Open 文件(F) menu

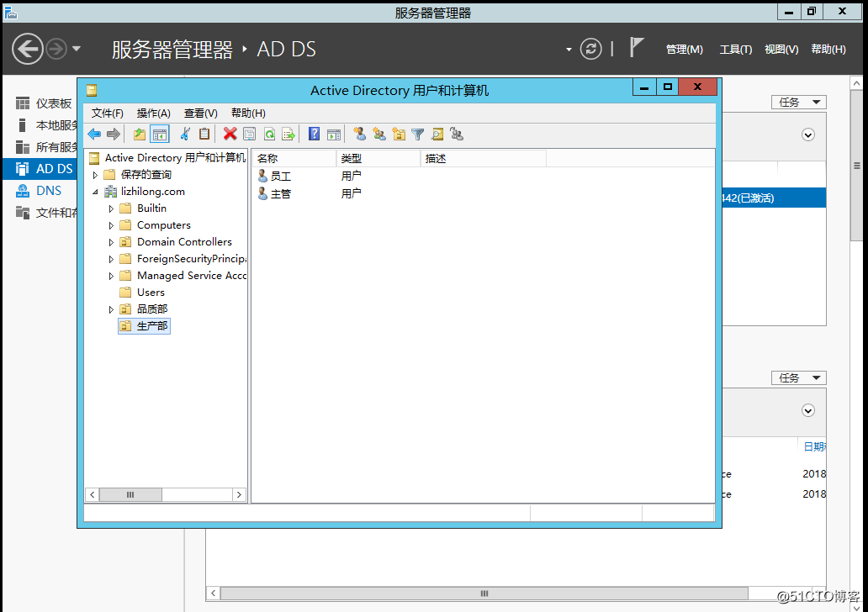(x=108, y=113)
